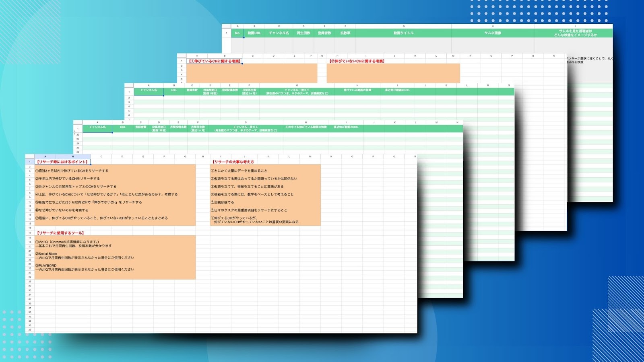Select the No. header cell in back sheet

tap(237, 33)
